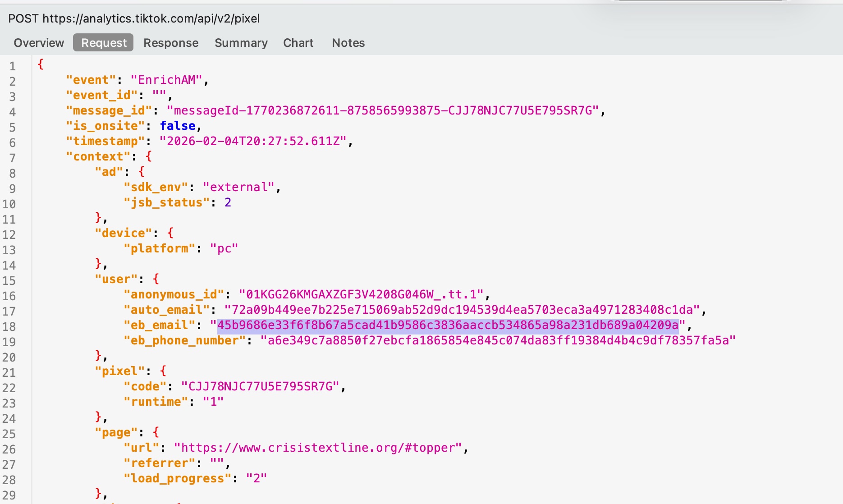Open the Notes tab
The image size is (843, 504).
coord(348,43)
